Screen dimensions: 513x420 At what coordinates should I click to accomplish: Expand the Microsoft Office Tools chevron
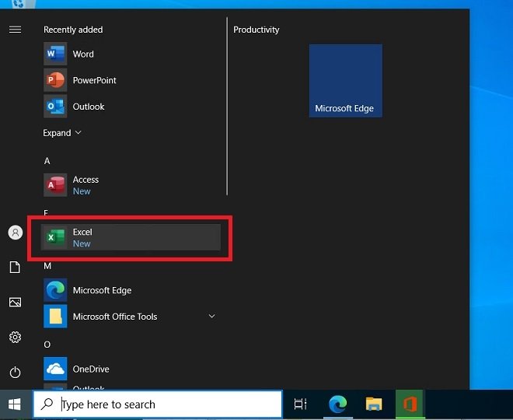[211, 317]
